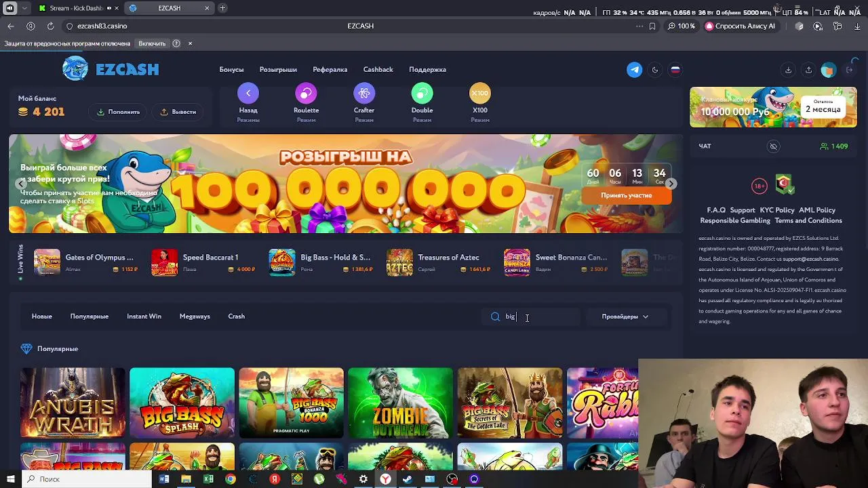Open Big Bass Splash game thumbnail

pyautogui.click(x=182, y=403)
